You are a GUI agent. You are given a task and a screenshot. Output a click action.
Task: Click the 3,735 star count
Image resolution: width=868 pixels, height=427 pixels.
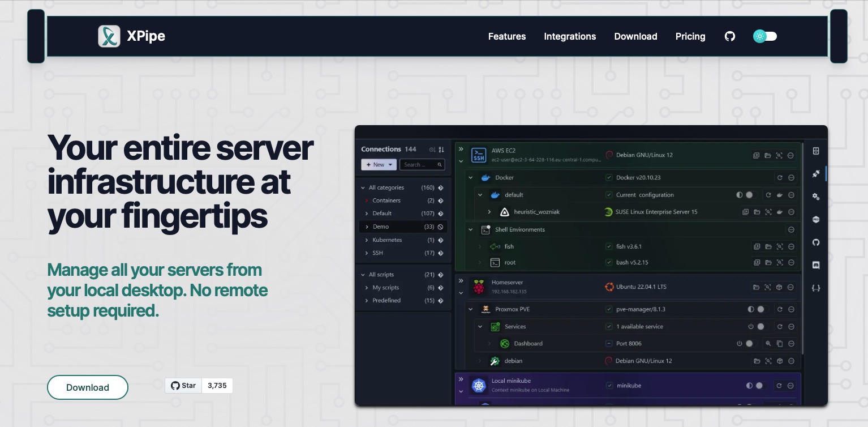(x=217, y=386)
